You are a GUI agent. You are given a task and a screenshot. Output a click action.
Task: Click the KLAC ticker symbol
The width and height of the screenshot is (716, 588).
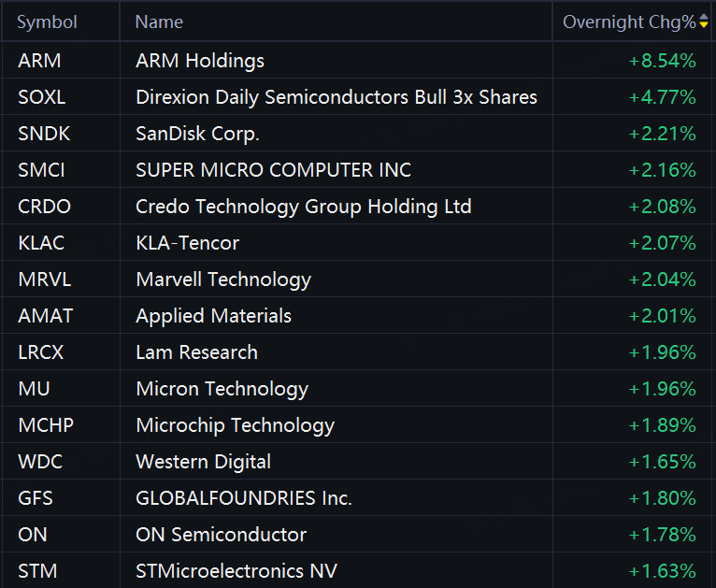tap(41, 243)
